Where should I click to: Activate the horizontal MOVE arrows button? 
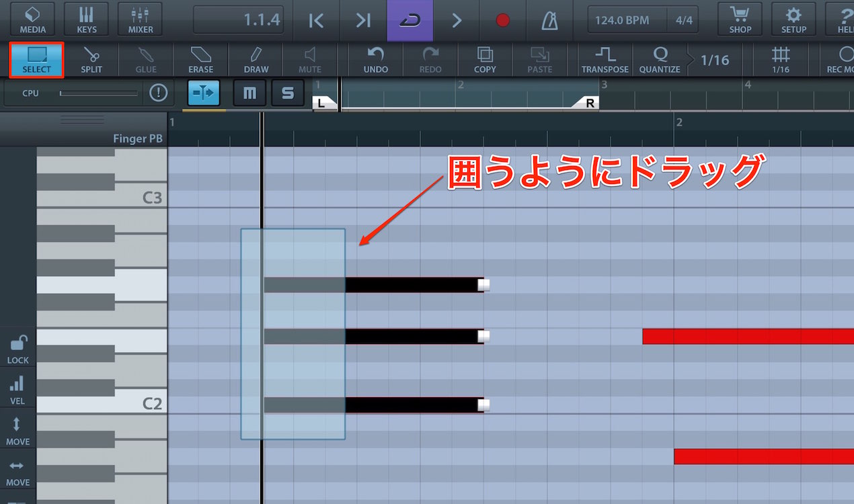tap(17, 472)
